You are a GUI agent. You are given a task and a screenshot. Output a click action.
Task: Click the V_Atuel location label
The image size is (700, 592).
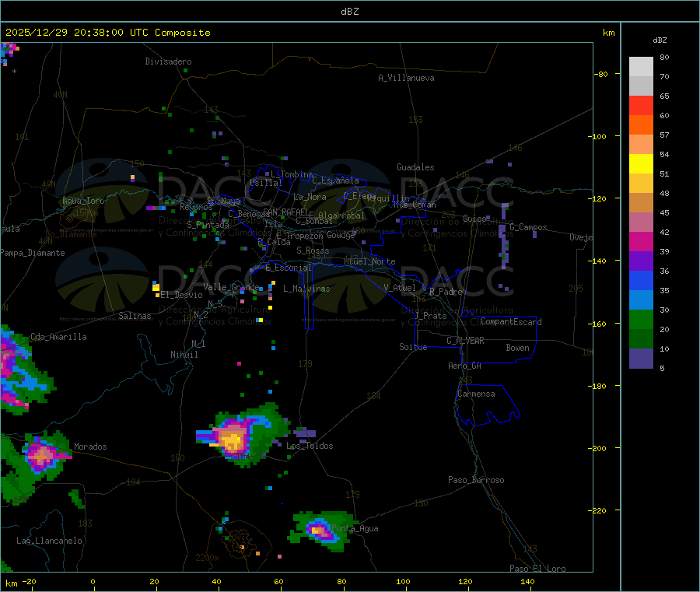coord(400,288)
